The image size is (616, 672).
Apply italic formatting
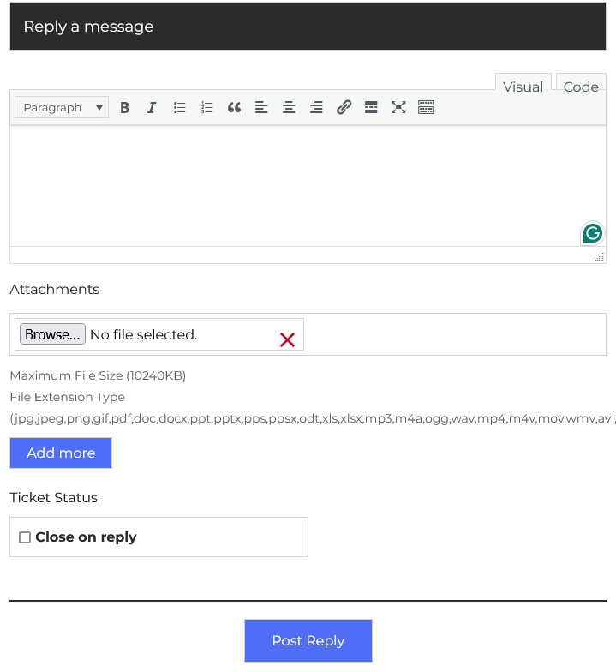pyautogui.click(x=152, y=108)
